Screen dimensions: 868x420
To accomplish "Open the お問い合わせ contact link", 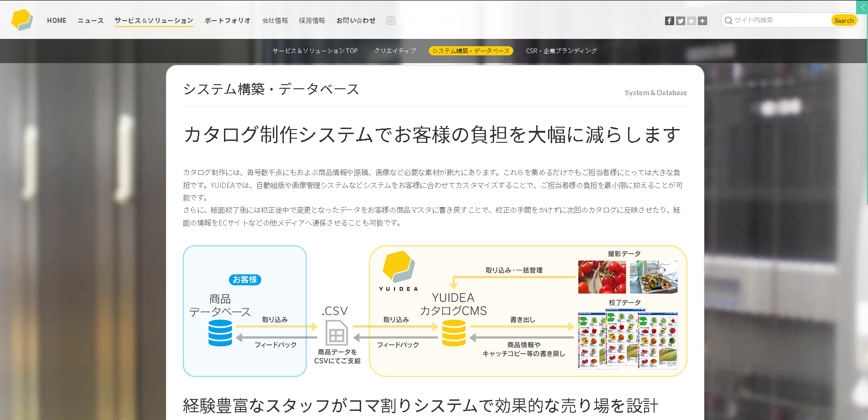I will (x=356, y=21).
